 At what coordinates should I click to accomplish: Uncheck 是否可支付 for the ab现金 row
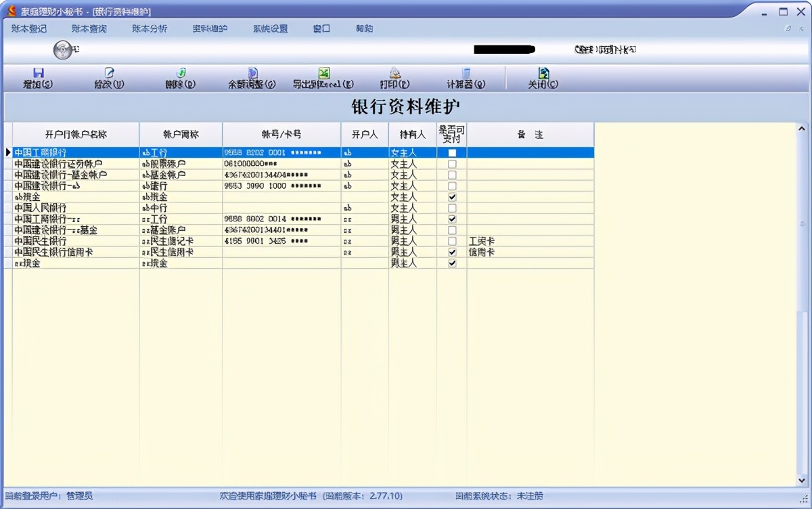coord(453,196)
